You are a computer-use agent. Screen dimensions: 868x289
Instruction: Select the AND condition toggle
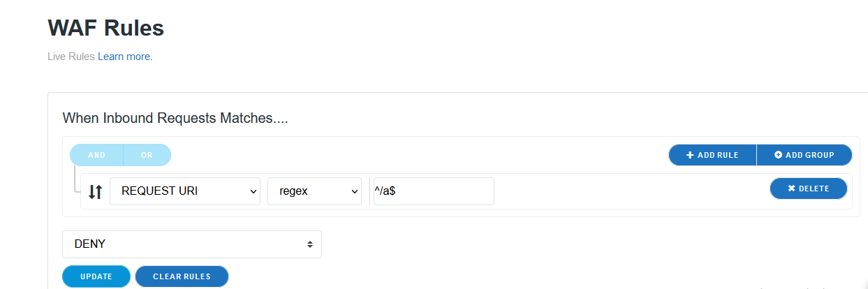96,155
